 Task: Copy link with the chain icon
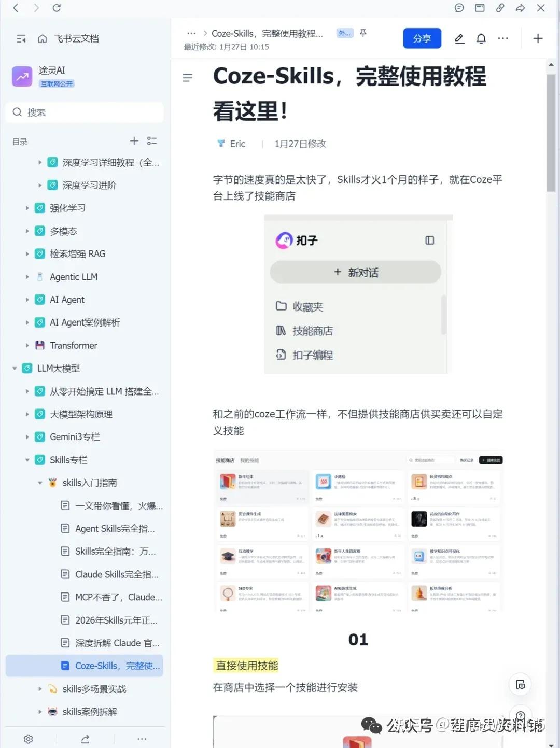pyautogui.click(x=500, y=8)
